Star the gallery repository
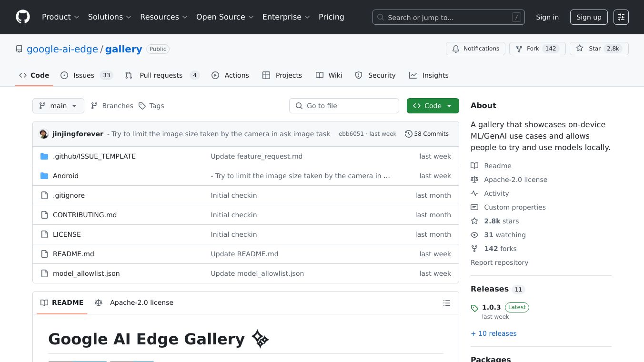This screenshot has width=644, height=362. click(589, 49)
